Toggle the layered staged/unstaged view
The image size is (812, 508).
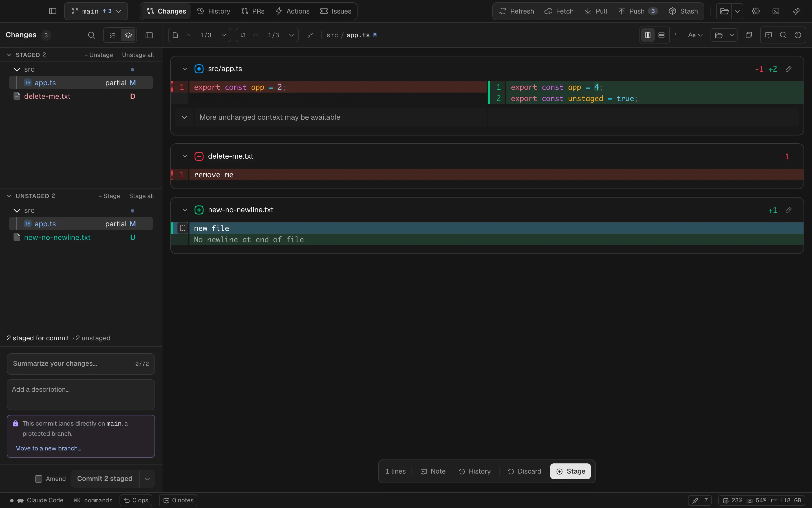[128, 35]
